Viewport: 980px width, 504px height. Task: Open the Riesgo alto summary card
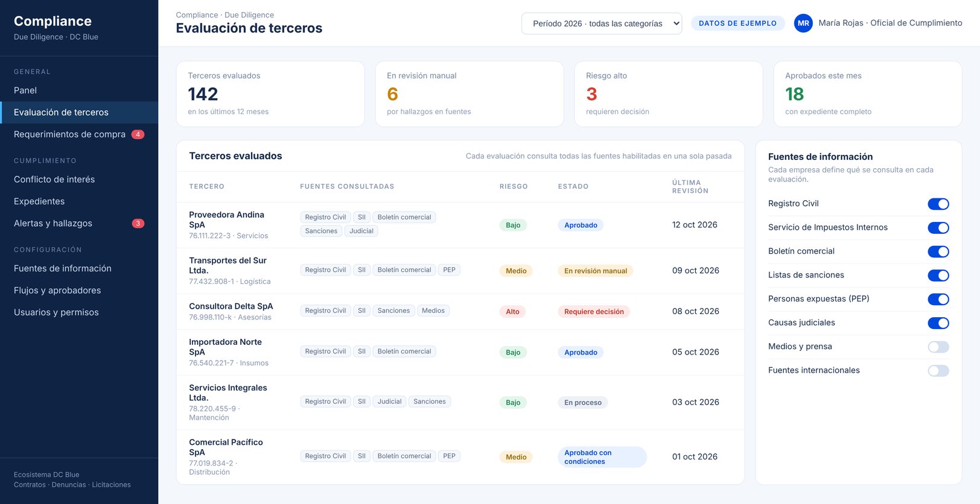(668, 94)
